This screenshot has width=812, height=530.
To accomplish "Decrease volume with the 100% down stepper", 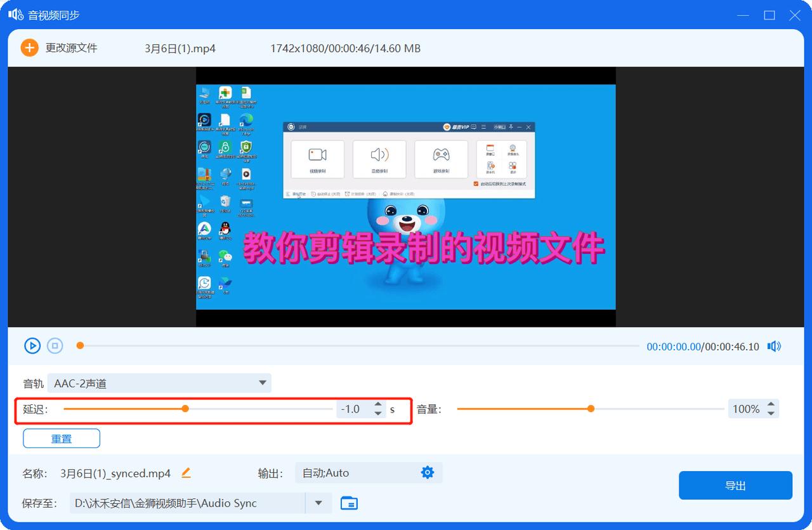I will (x=771, y=413).
